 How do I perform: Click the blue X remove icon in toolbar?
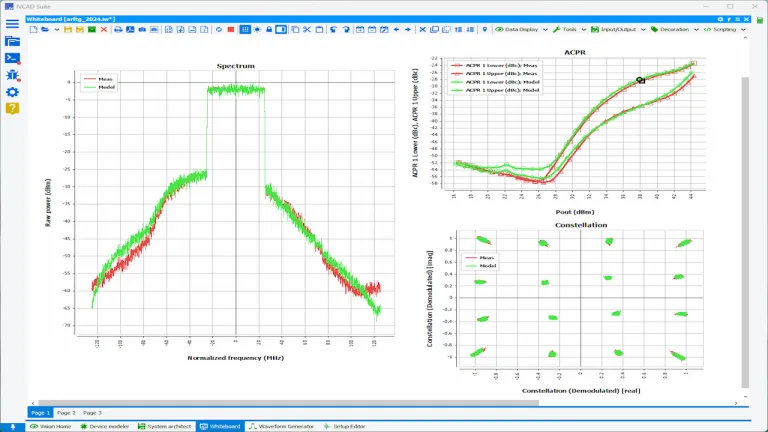pyautogui.click(x=422, y=29)
